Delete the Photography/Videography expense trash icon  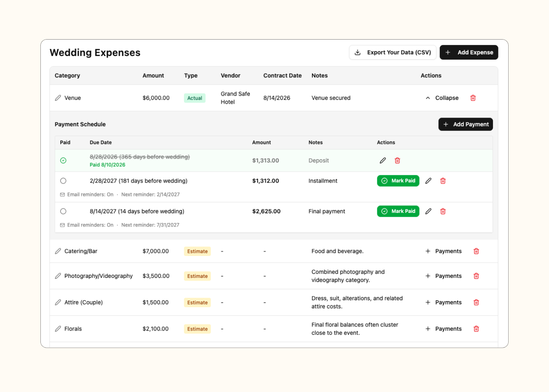tap(476, 276)
